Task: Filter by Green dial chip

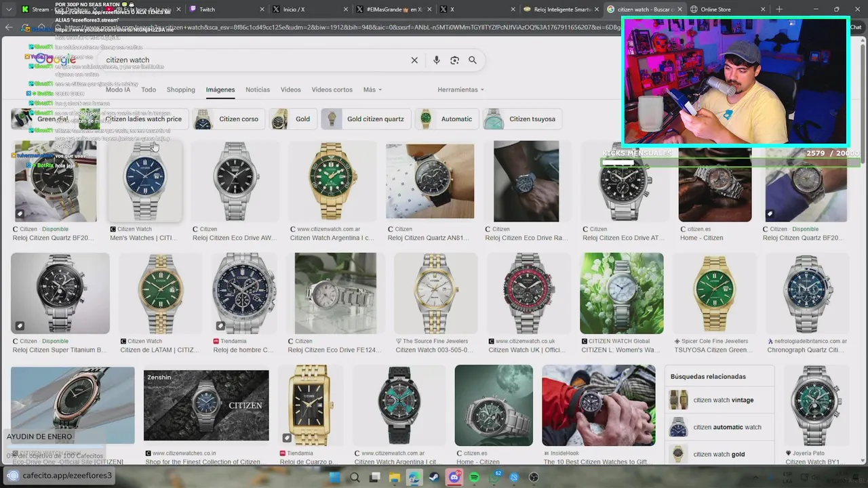Action: pyautogui.click(x=42, y=119)
